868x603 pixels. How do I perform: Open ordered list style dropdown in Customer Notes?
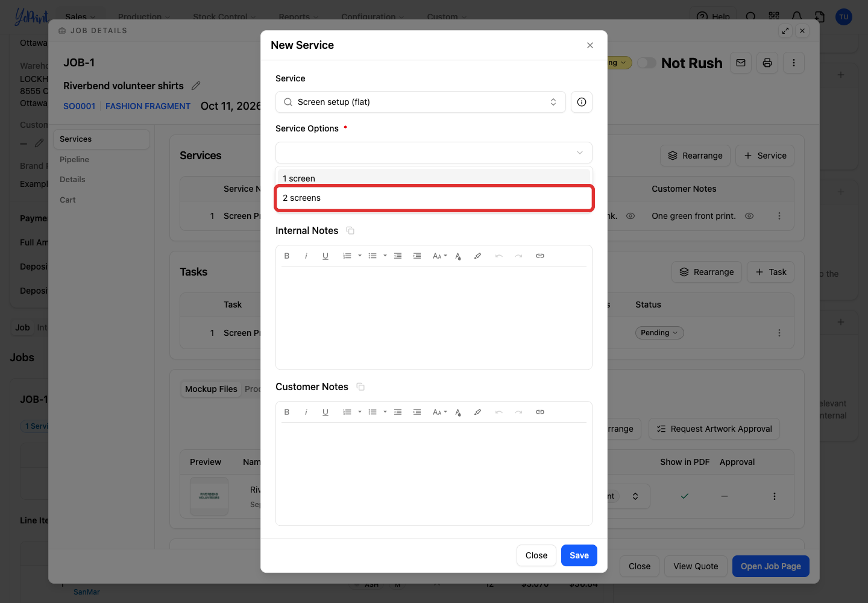click(360, 412)
